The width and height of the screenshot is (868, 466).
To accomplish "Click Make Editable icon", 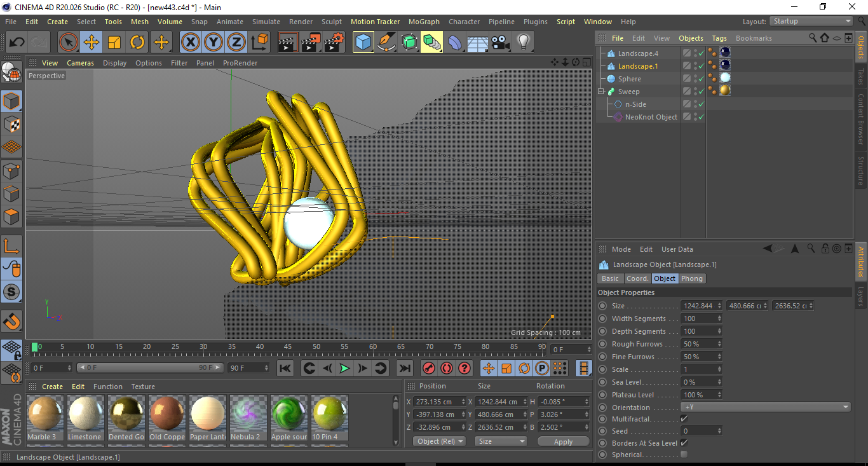I will point(11,73).
